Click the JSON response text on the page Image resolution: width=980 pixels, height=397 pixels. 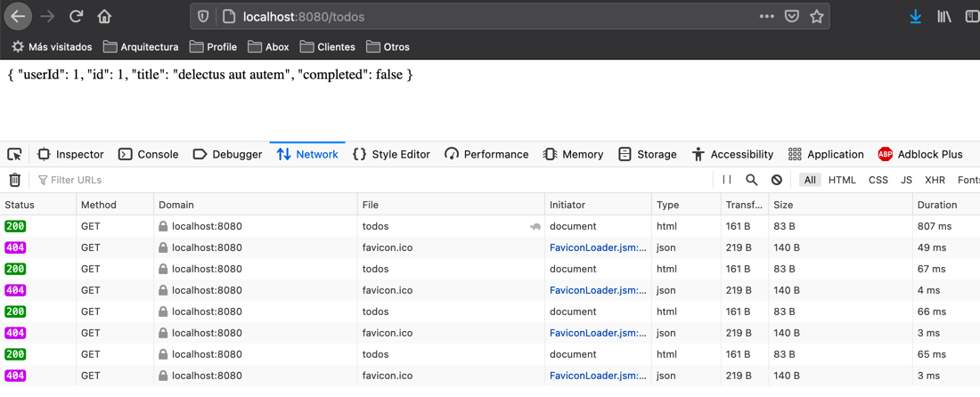click(210, 76)
